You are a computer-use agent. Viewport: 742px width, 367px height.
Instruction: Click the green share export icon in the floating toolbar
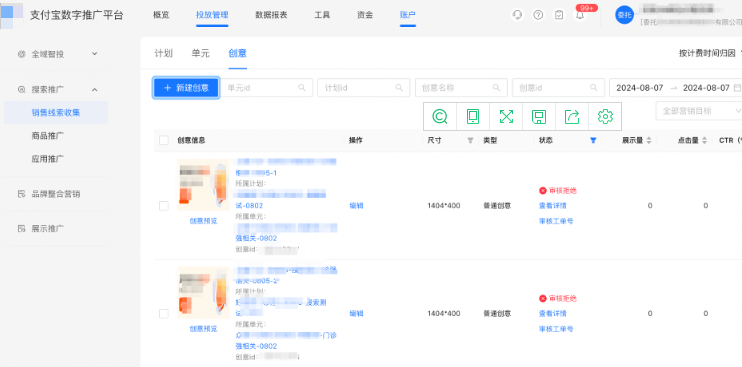[x=572, y=116]
